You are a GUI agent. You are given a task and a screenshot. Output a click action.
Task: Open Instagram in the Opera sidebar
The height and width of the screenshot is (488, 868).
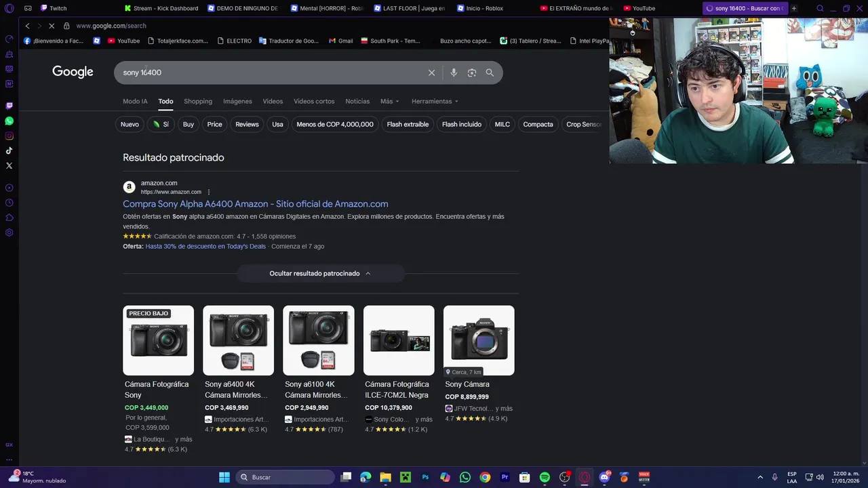coord(9,136)
